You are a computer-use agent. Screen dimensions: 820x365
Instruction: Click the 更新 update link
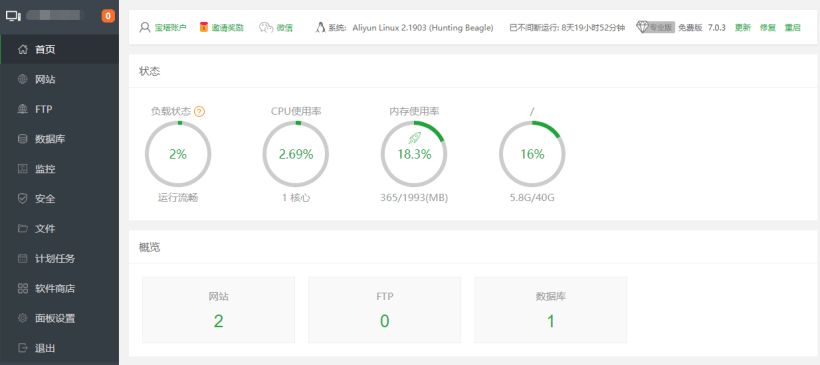click(x=743, y=28)
